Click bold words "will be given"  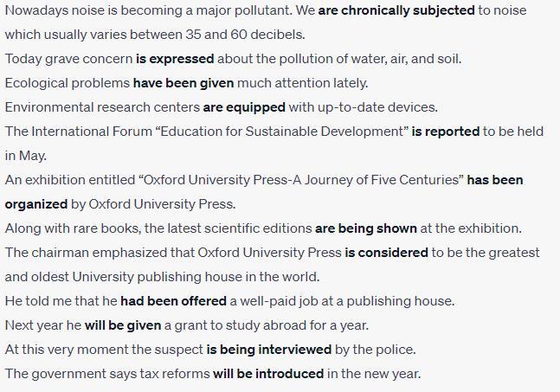click(123, 325)
